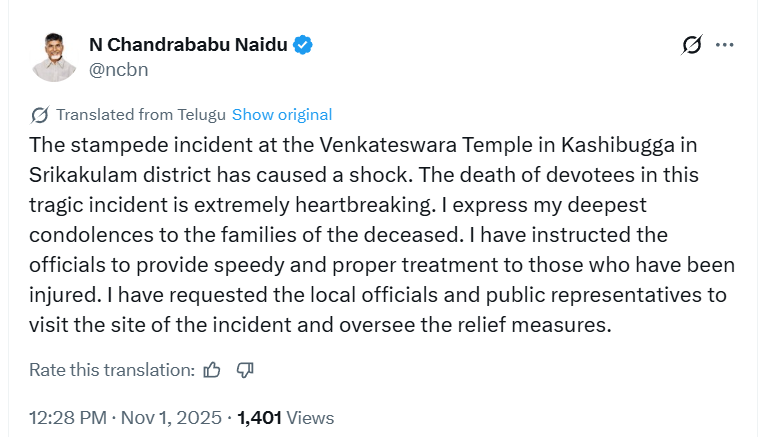Click the 'Views' label

[310, 418]
